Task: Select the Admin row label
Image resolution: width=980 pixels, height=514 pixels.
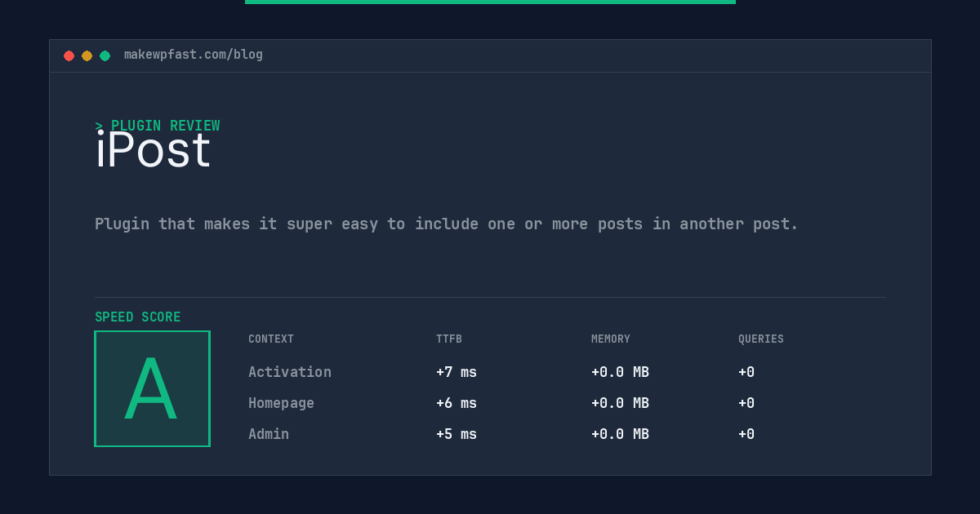Action: (x=269, y=434)
